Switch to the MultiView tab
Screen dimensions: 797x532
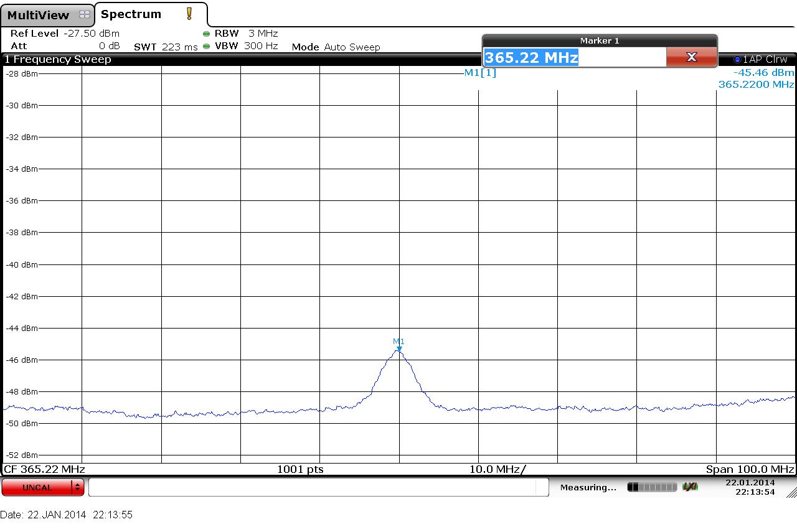(39, 15)
